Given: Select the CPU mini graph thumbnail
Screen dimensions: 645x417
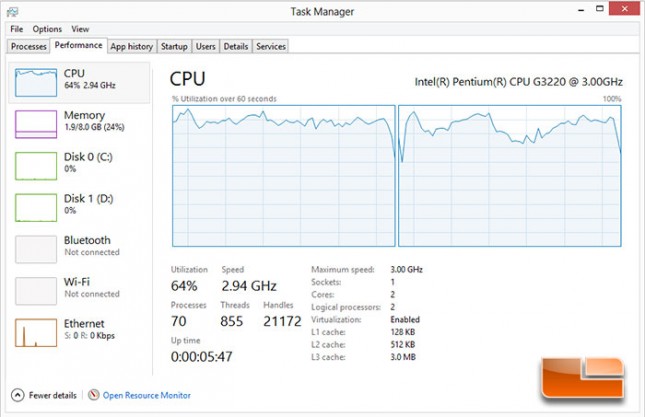Looking at the screenshot, I should tap(36, 83).
